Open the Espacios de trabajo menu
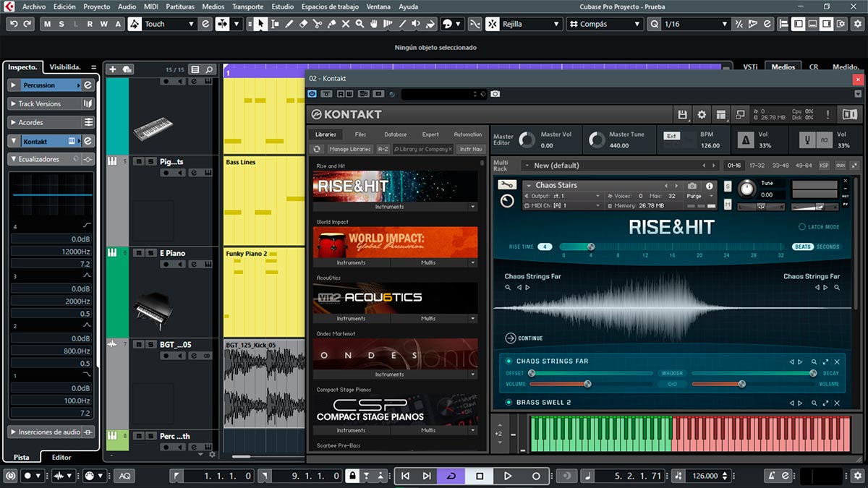 (x=330, y=7)
